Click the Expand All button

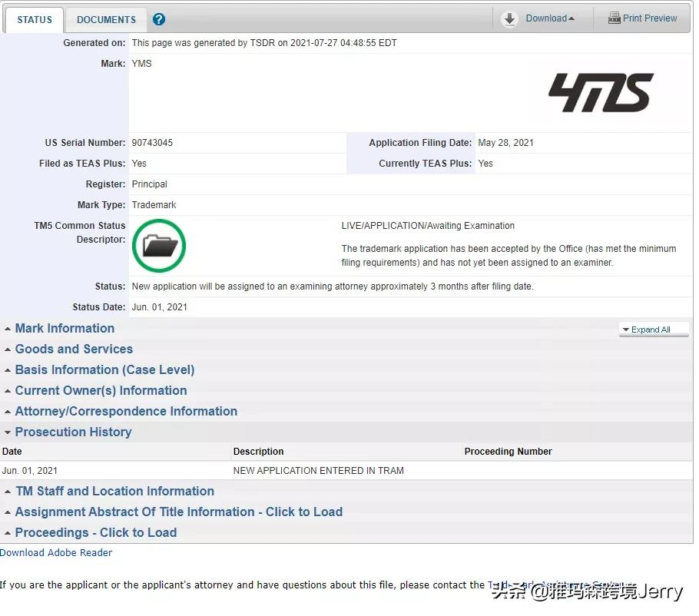[x=654, y=330]
